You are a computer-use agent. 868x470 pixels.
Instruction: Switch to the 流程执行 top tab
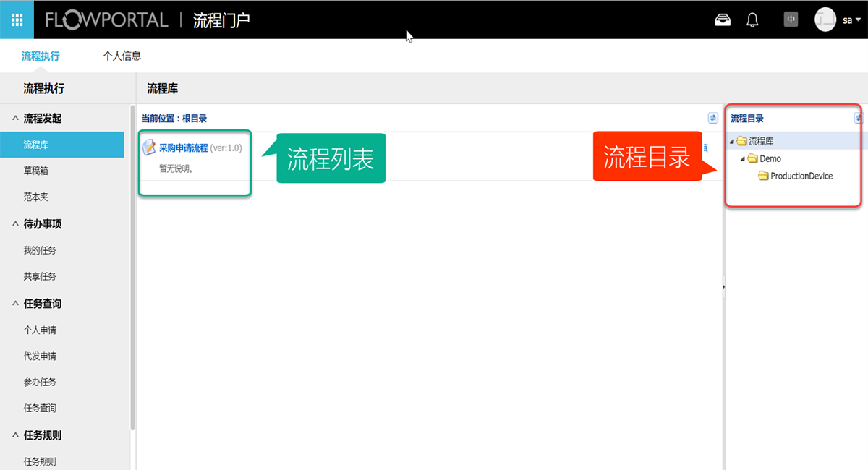pyautogui.click(x=41, y=55)
